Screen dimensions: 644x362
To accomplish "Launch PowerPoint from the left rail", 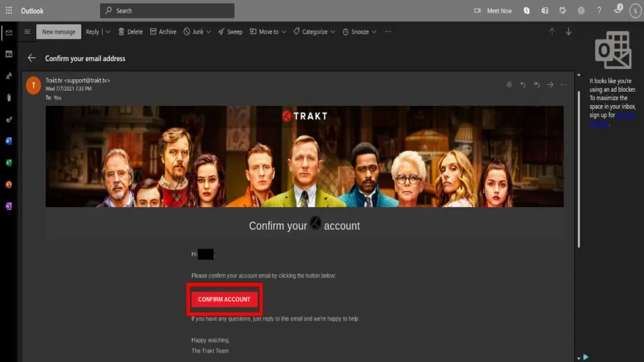I will click(9, 185).
